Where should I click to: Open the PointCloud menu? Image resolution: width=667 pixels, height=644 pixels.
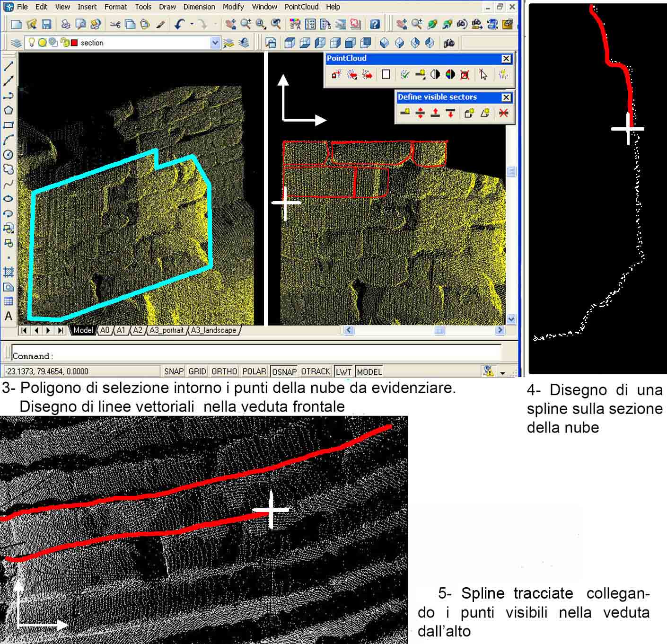(x=301, y=7)
